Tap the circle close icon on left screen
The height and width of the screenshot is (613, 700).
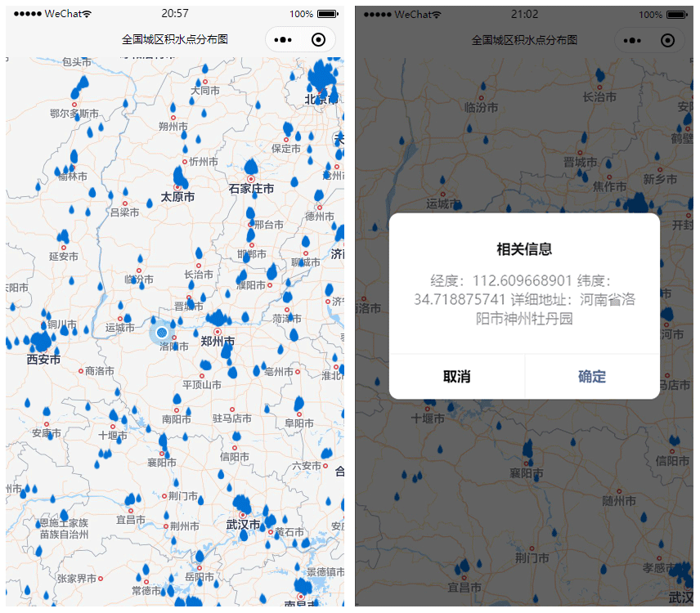[x=319, y=39]
